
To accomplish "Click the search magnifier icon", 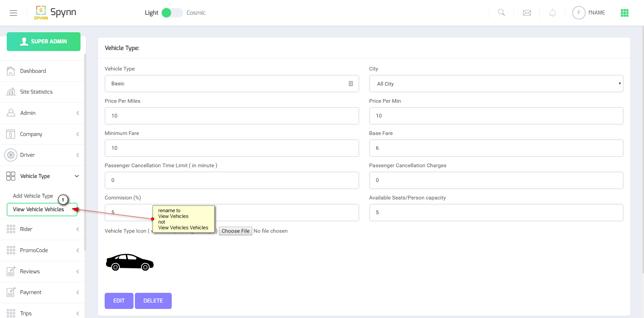I will pyautogui.click(x=501, y=13).
